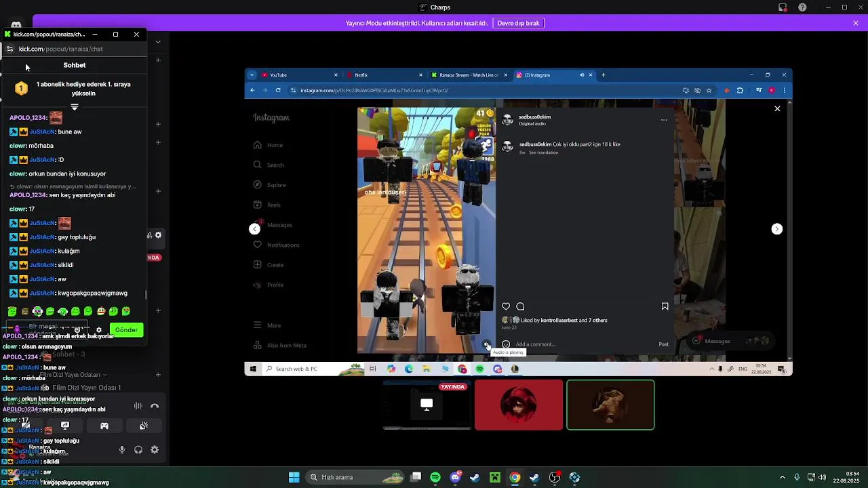Open Discord user settings gear icon
868x488 pixels.
pos(155,449)
